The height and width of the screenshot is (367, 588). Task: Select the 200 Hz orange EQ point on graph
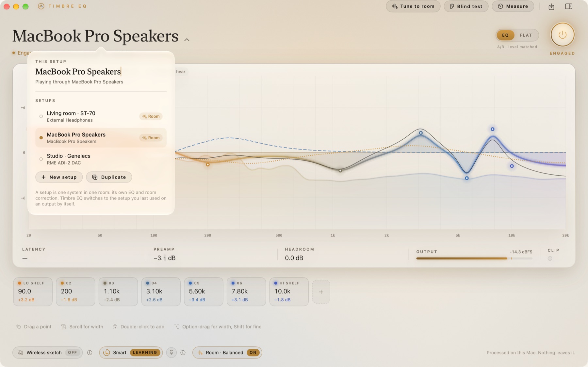point(208,164)
